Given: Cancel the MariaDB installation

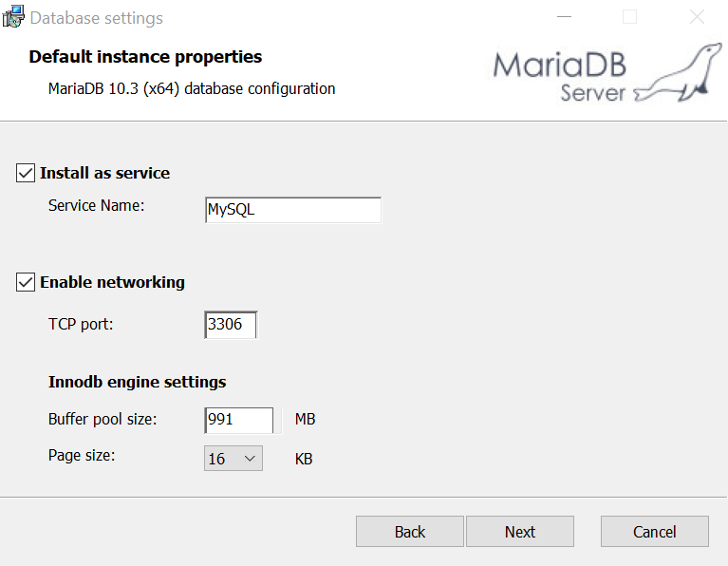Looking at the screenshot, I should click(x=655, y=531).
